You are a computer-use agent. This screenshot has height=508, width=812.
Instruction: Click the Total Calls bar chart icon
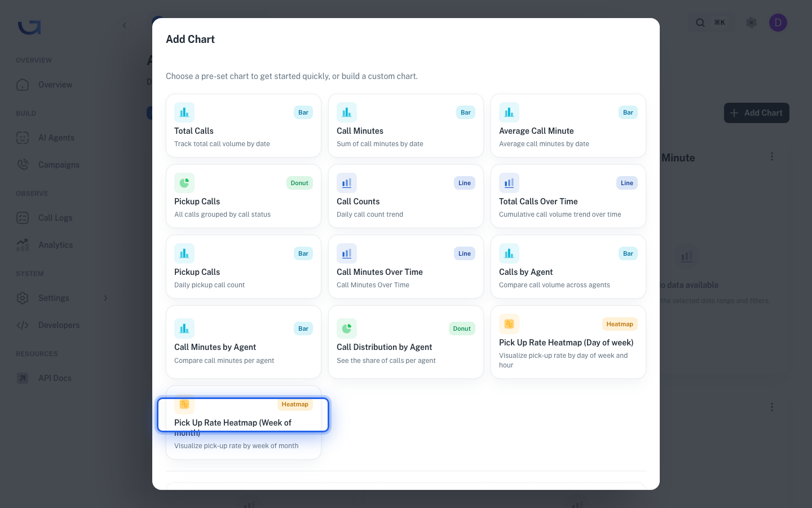tap(184, 112)
